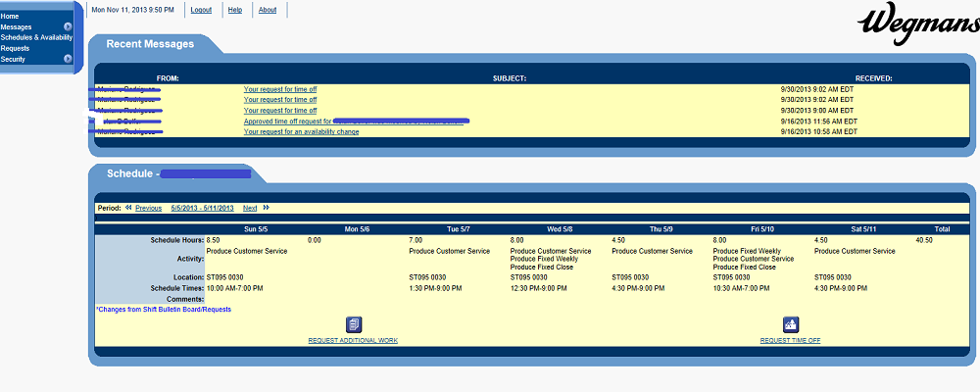Open the Messages menu item
Viewport: 980px width, 392px height.
click(x=17, y=26)
